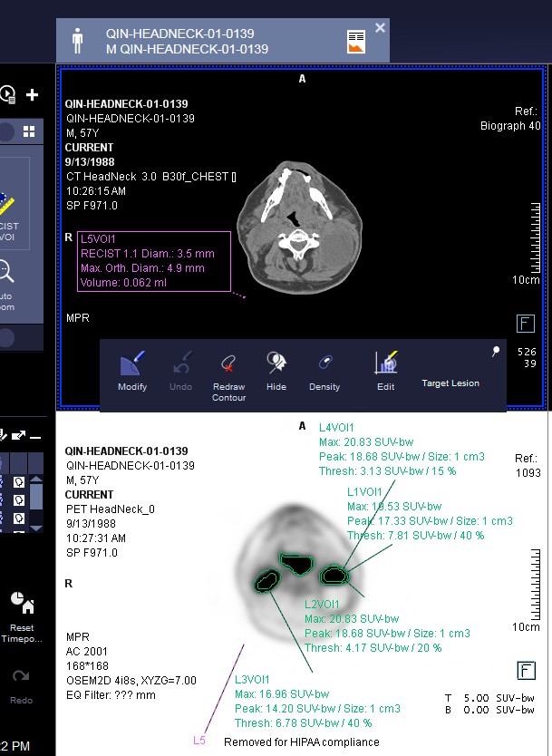Click the L1VOI1 lesion label
This screenshot has width=552, height=756.
(x=364, y=492)
